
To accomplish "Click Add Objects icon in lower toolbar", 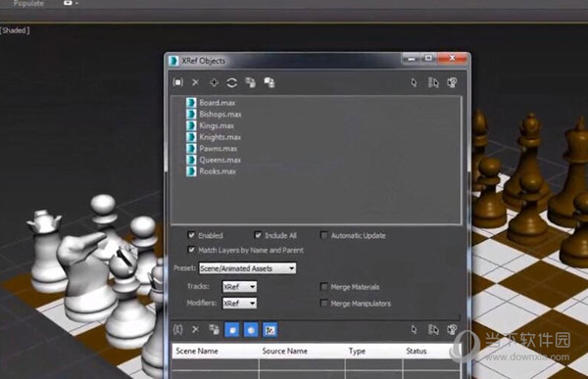I will coord(177,330).
